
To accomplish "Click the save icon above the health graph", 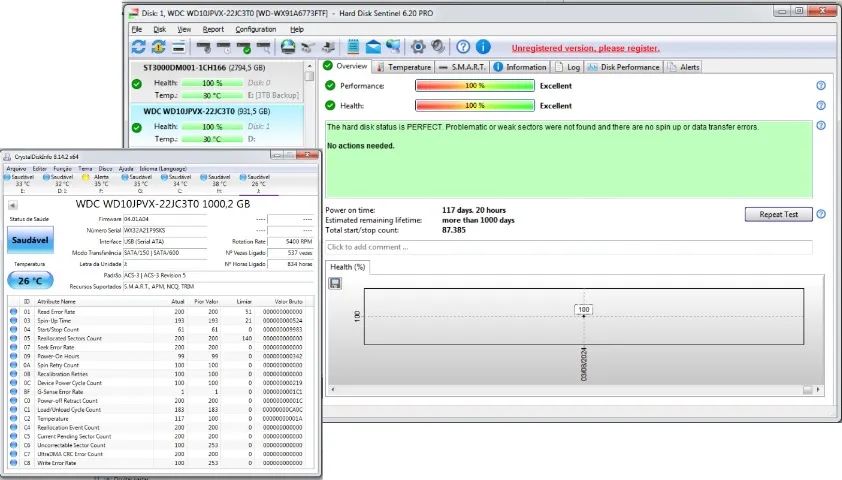I will 334,283.
